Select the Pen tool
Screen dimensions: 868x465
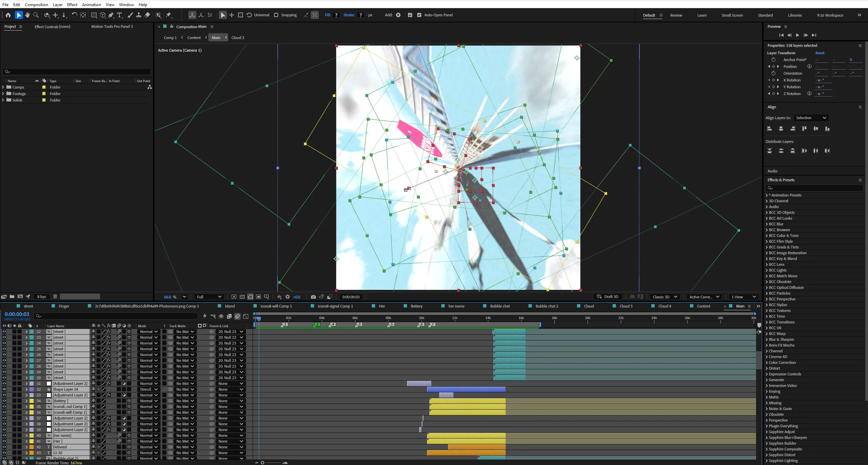111,15
